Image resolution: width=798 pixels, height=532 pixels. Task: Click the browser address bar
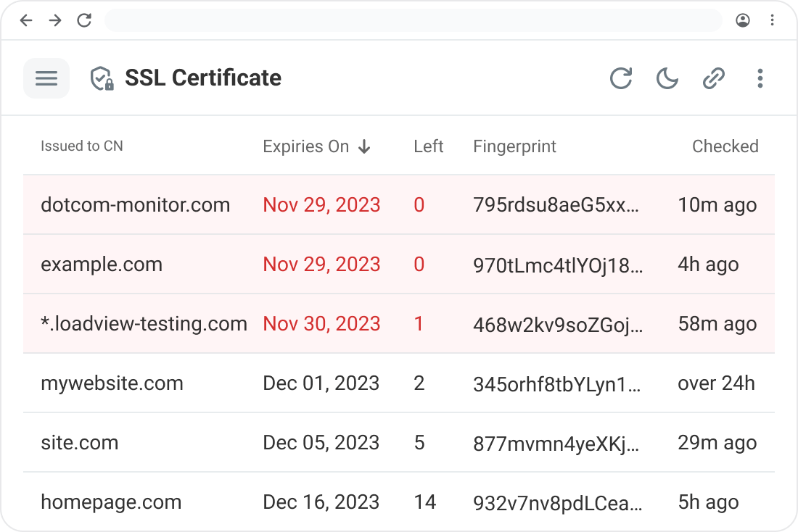pyautogui.click(x=414, y=20)
